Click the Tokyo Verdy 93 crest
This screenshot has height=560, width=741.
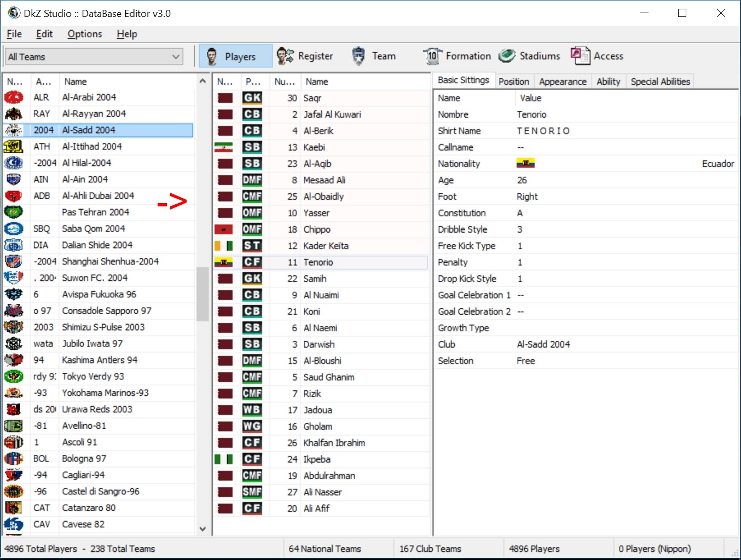coord(14,377)
